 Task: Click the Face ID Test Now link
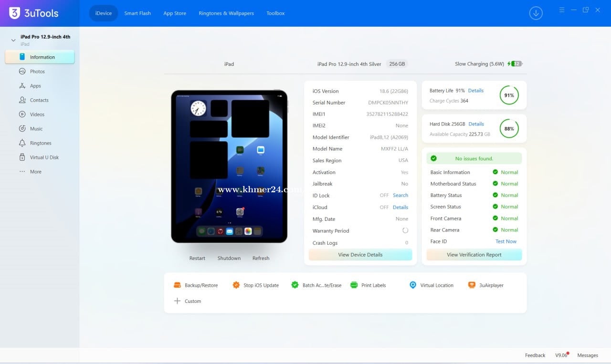[x=506, y=241]
